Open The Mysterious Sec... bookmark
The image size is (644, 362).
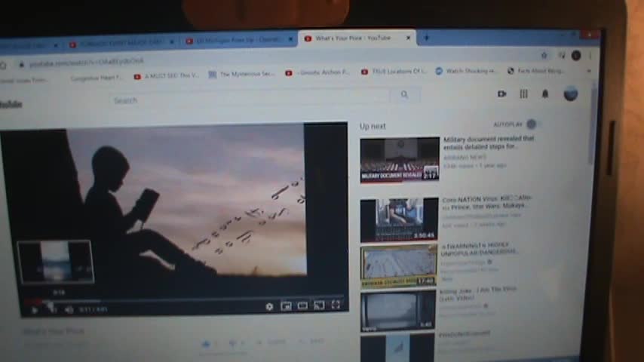point(241,75)
